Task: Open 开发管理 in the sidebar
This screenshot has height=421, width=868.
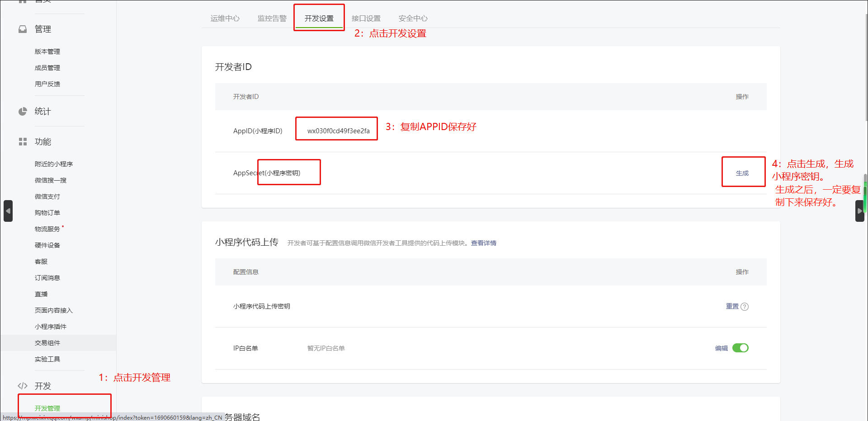Action: pos(47,408)
